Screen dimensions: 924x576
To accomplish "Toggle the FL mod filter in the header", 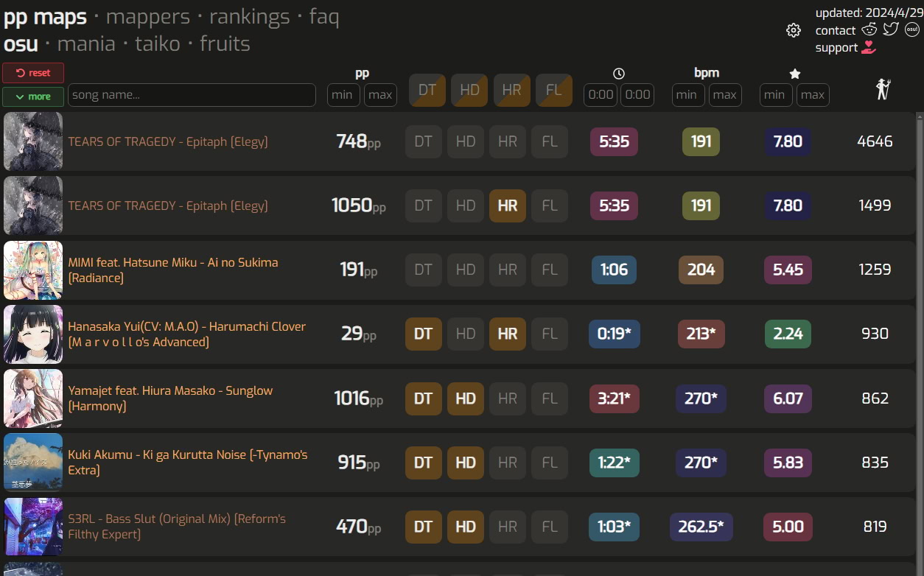I will click(554, 90).
